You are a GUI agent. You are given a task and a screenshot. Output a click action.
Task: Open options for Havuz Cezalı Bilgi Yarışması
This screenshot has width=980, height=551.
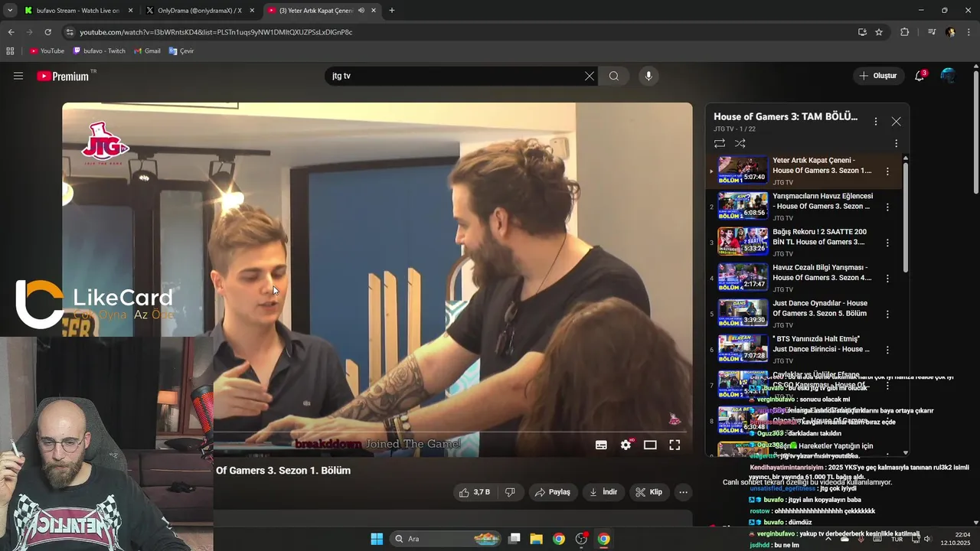(887, 279)
